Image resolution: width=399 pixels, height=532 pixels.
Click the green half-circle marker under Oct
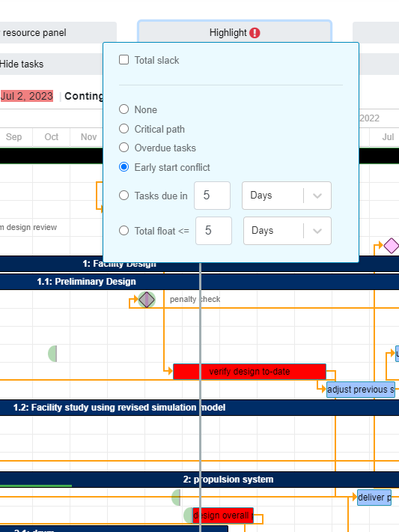[x=52, y=354]
